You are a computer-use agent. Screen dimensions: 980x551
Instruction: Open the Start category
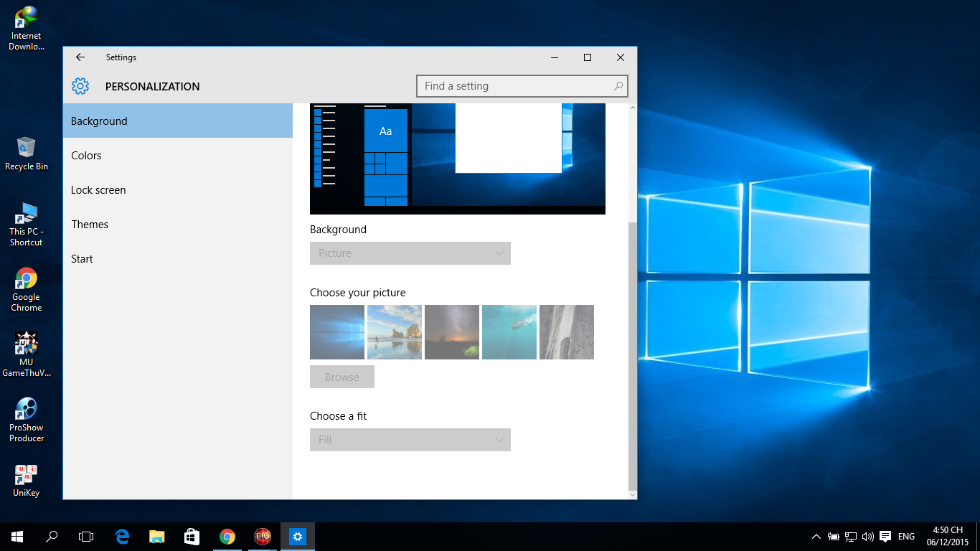tap(178, 258)
